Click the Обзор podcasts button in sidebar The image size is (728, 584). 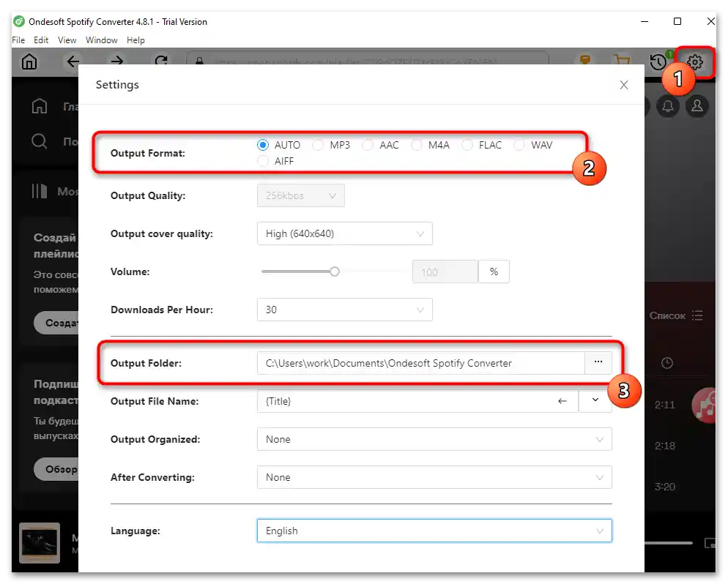[56, 469]
